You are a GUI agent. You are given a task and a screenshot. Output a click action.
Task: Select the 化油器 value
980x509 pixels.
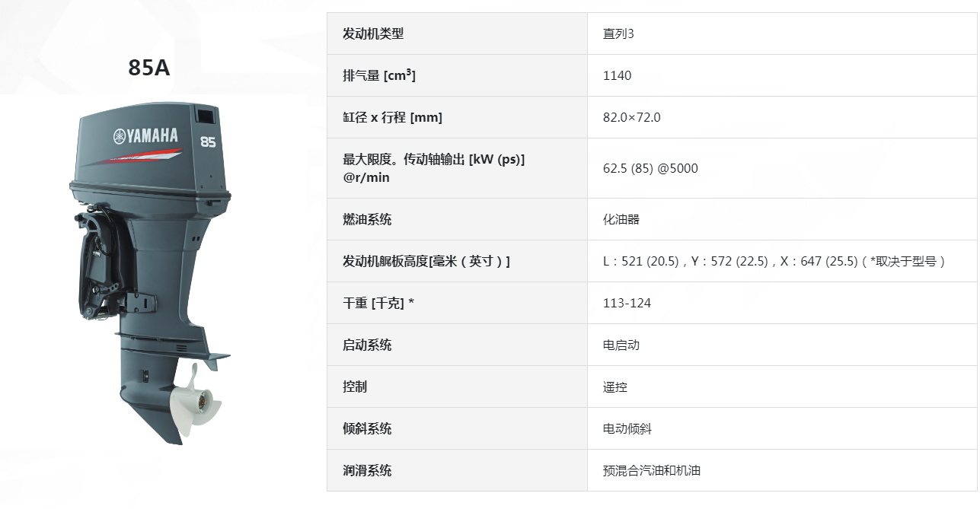coord(621,219)
